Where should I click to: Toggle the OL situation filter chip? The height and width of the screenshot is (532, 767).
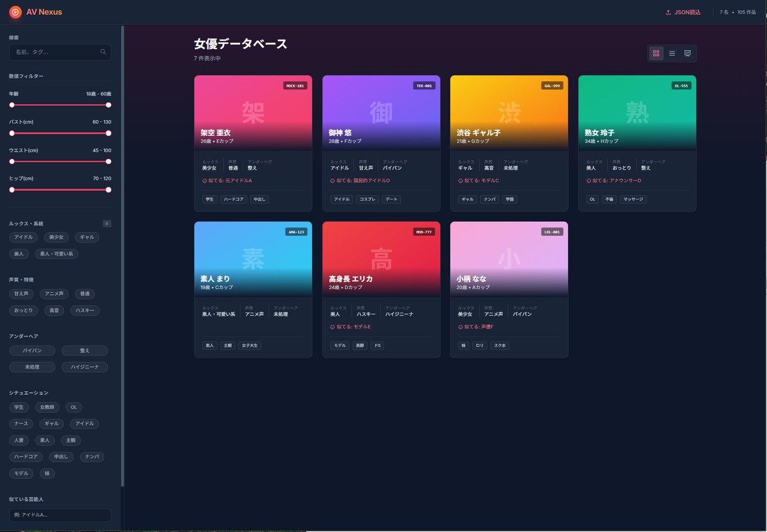pyautogui.click(x=74, y=407)
